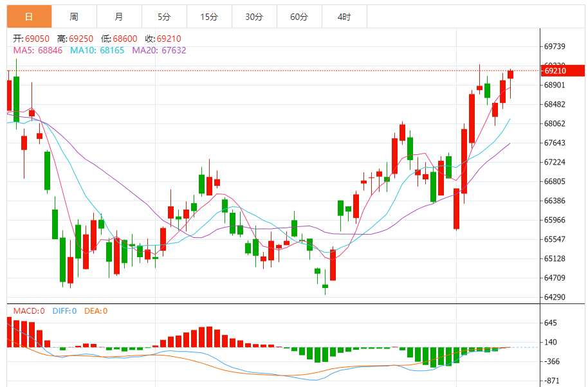588x387 pixels.
Task: Click the MACD:0 indicator label
Action: 29,311
